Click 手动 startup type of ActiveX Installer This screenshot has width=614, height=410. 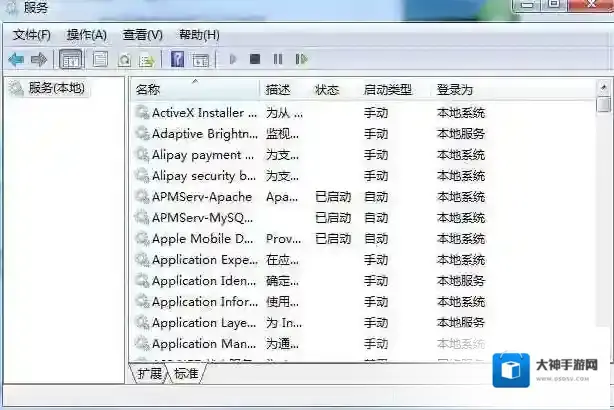[x=376, y=113]
